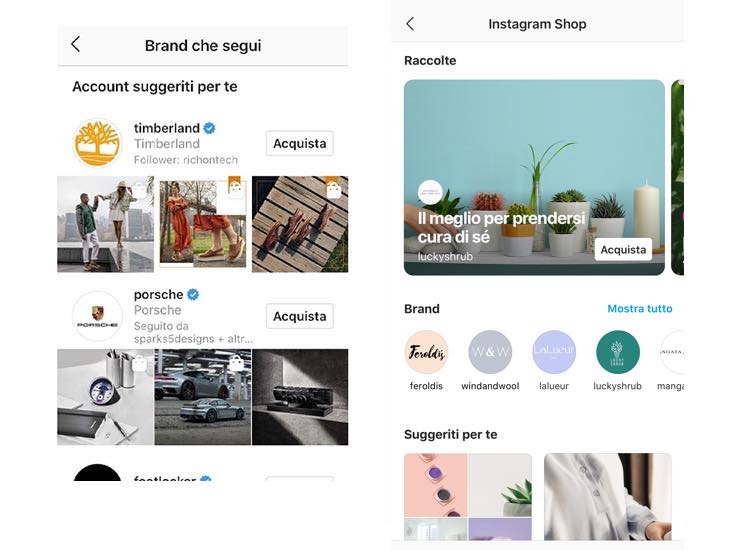The width and height of the screenshot is (740, 550).
Task: Open the Timberland profile avatar
Action: coord(97,143)
